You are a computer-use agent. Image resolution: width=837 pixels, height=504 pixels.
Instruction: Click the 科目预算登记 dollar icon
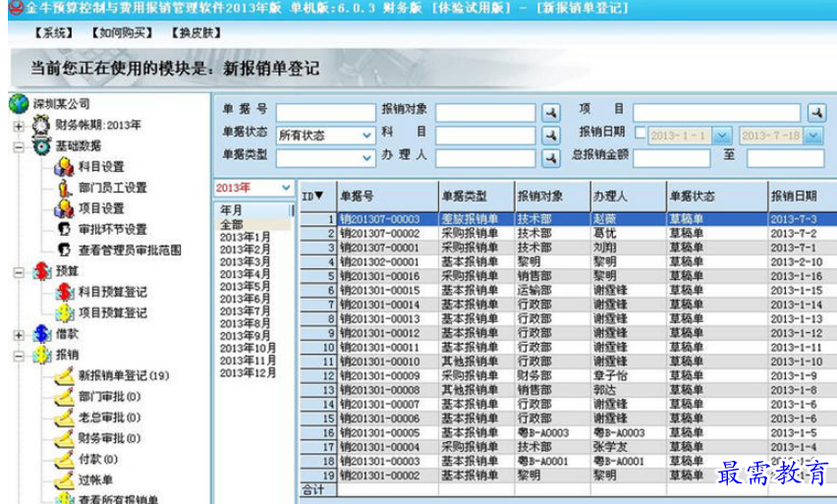tap(64, 292)
